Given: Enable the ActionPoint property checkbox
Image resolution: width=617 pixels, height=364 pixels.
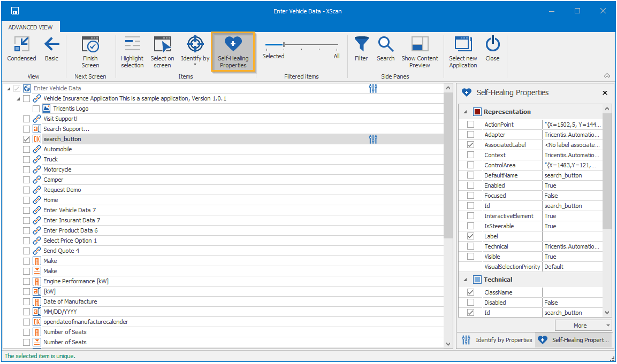Looking at the screenshot, I should [470, 125].
